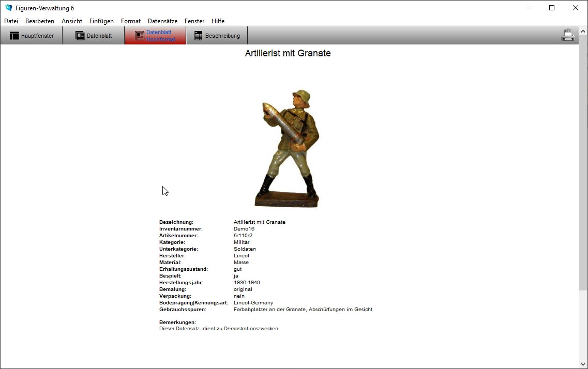Viewport: 588px width, 369px height.
Task: Maximize the Figuren-Verwaltung window
Action: coord(552,8)
